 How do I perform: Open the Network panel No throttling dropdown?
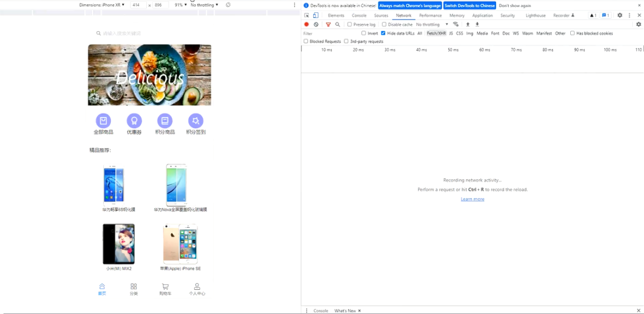click(x=432, y=24)
